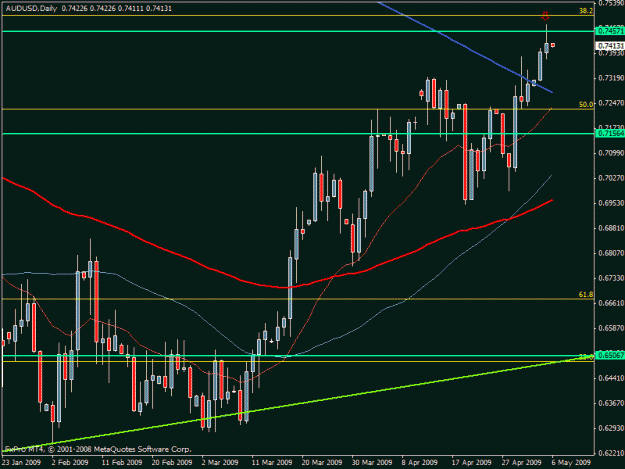625x469 pixels.
Task: Select the green 0.65067 price tag
Action: point(610,355)
